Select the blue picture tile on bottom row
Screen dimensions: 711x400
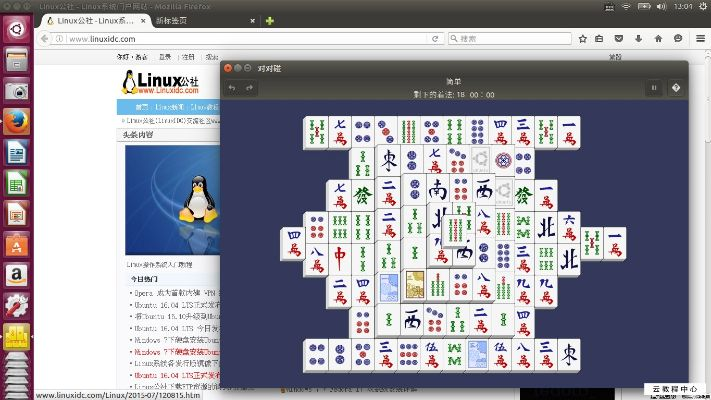(477, 354)
